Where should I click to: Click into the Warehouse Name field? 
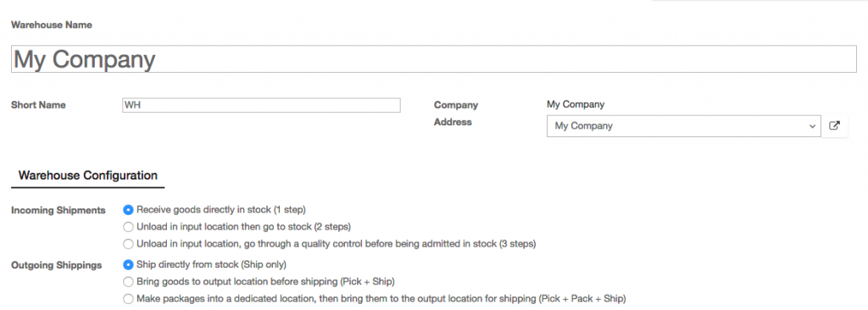click(x=434, y=59)
